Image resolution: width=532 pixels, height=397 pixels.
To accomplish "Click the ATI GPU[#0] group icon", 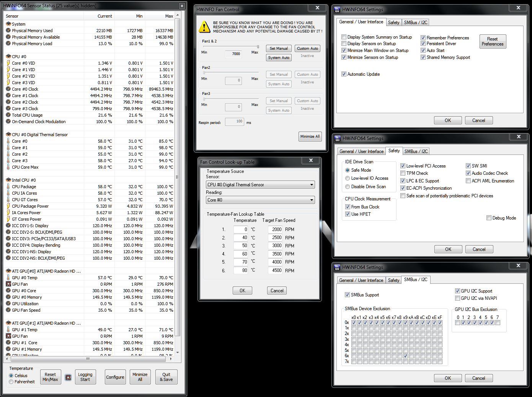I will (x=8, y=271).
